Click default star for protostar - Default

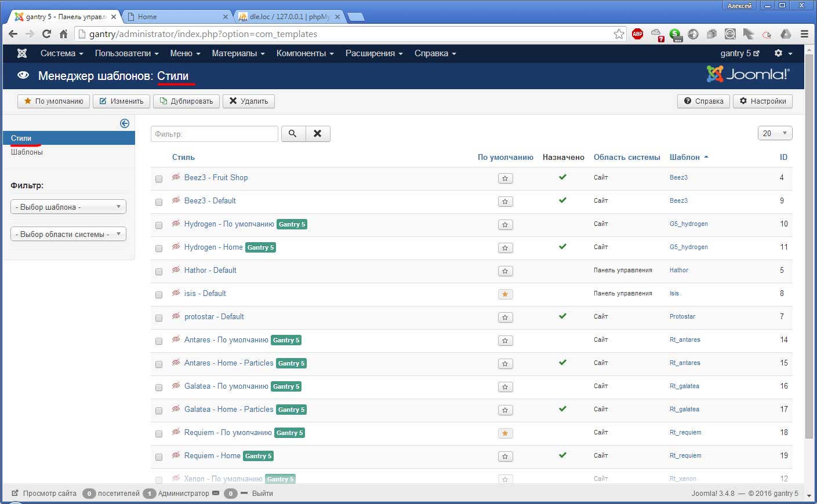(x=505, y=317)
